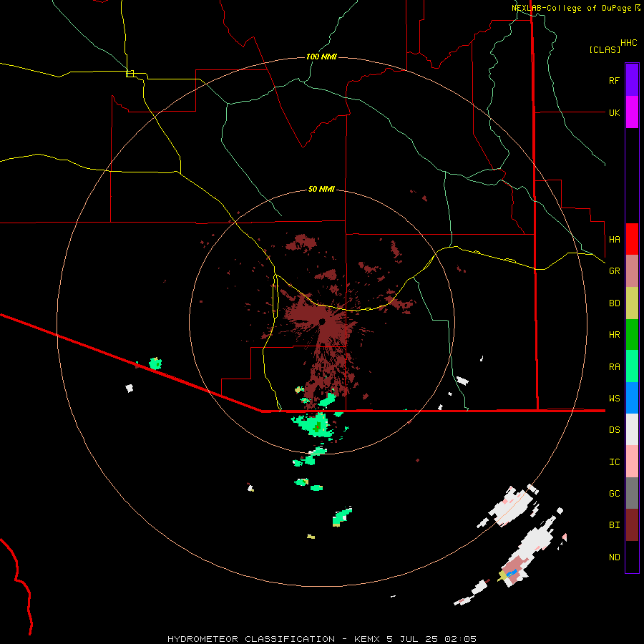Click the WS legend label
The image size is (644, 644).
[x=614, y=399]
